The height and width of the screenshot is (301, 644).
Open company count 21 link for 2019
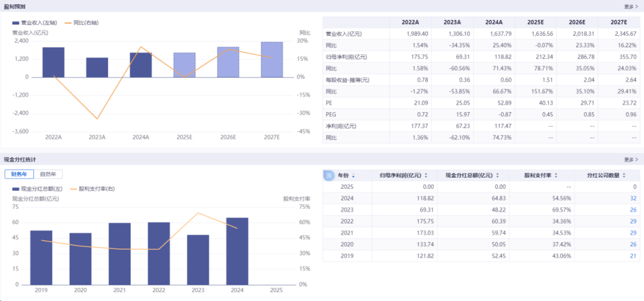633,256
